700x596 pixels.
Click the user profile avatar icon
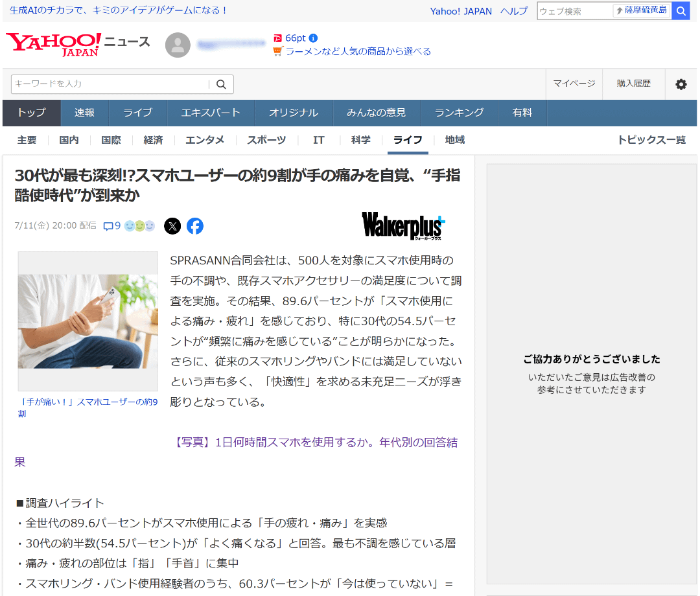coord(178,45)
